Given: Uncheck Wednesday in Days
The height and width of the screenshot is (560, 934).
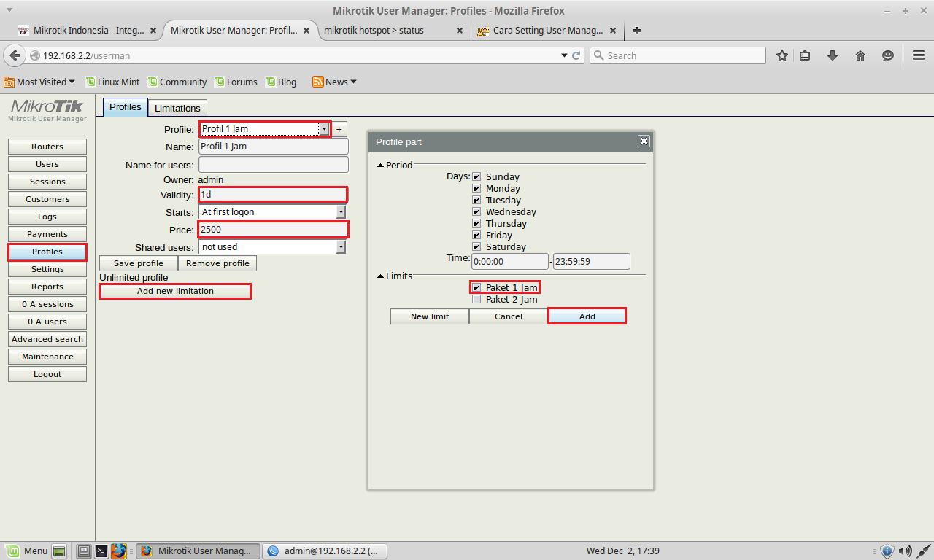Looking at the screenshot, I should (x=476, y=211).
